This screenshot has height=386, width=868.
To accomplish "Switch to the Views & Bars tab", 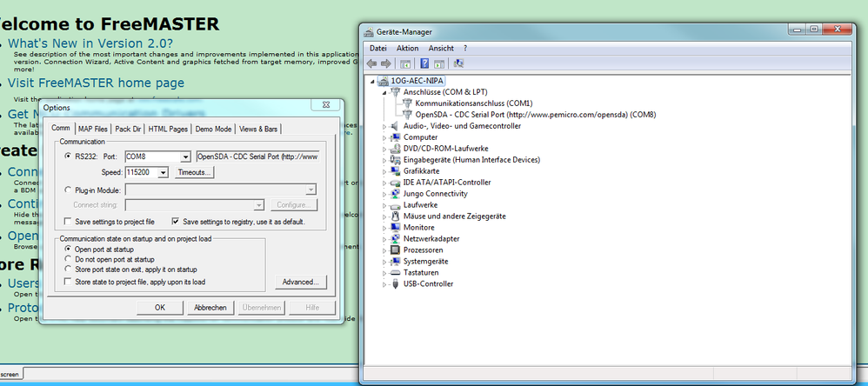I will tap(258, 129).
